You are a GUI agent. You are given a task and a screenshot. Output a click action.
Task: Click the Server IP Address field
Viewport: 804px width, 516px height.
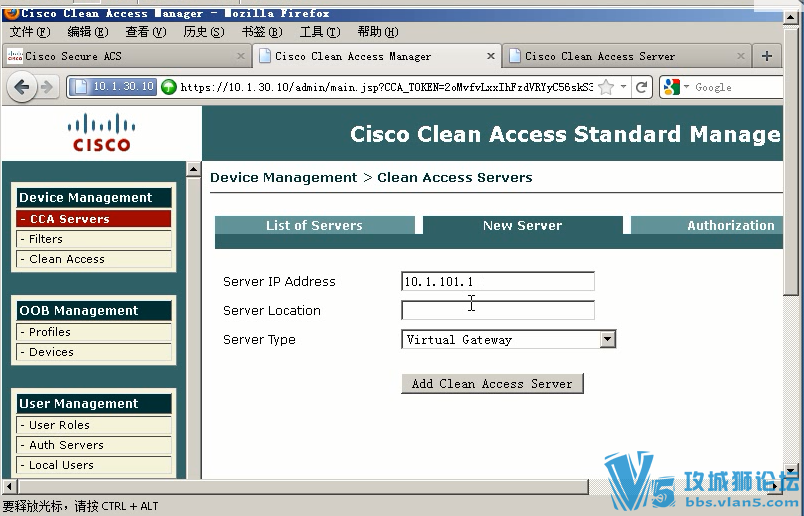pos(498,281)
